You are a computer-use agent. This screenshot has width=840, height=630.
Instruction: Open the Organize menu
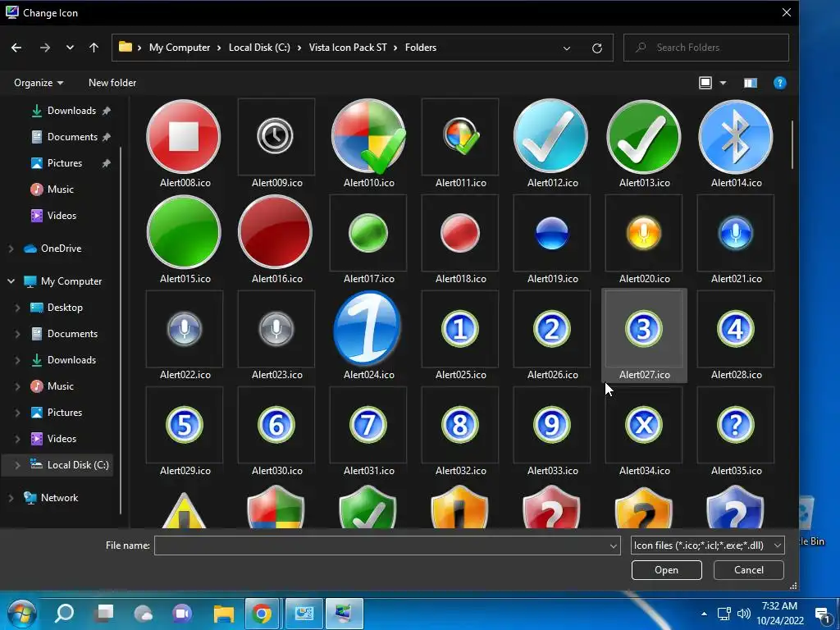[x=39, y=83]
